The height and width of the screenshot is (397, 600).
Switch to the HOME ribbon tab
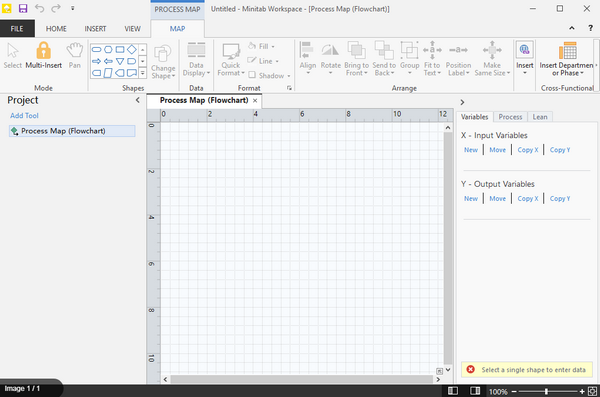[x=56, y=29]
